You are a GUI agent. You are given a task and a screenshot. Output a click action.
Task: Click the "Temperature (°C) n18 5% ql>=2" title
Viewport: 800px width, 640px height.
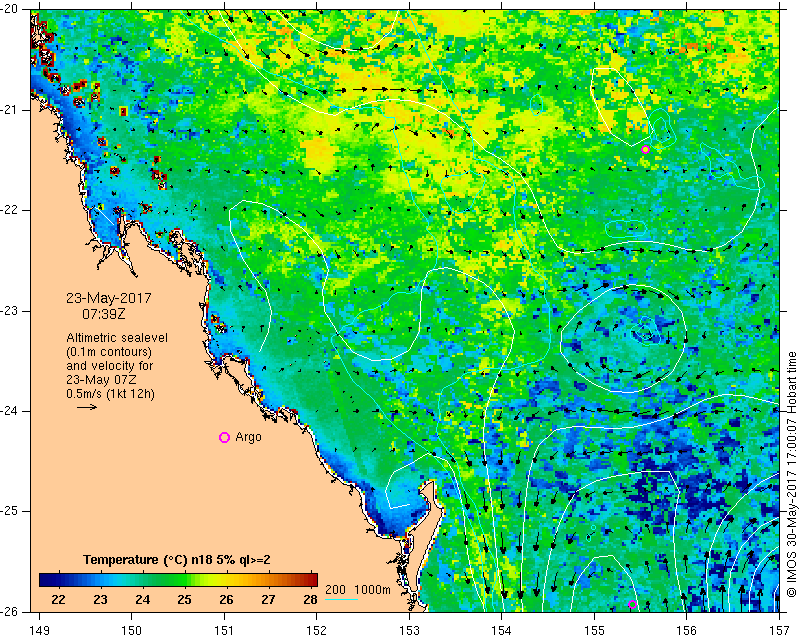[177, 560]
